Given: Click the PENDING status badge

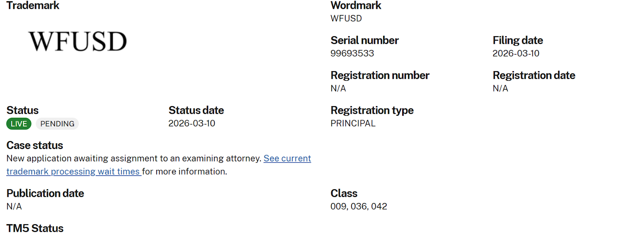Looking at the screenshot, I should point(57,124).
